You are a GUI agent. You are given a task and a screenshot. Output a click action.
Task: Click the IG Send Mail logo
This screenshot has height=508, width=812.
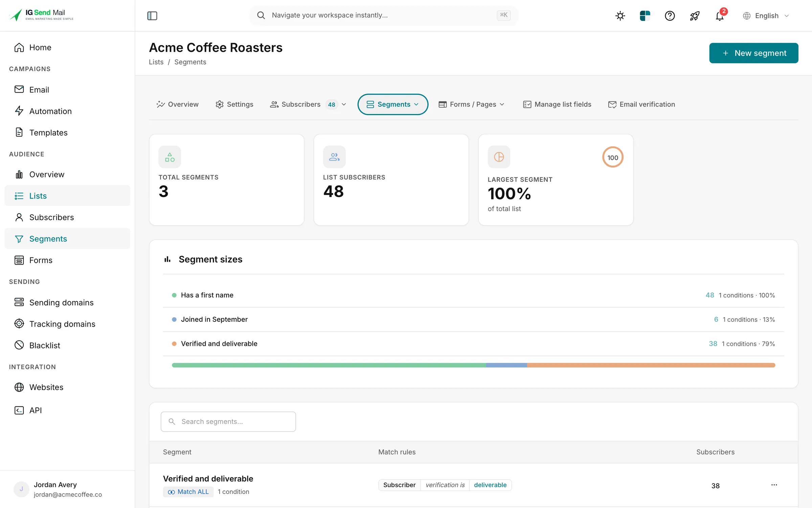(x=41, y=15)
